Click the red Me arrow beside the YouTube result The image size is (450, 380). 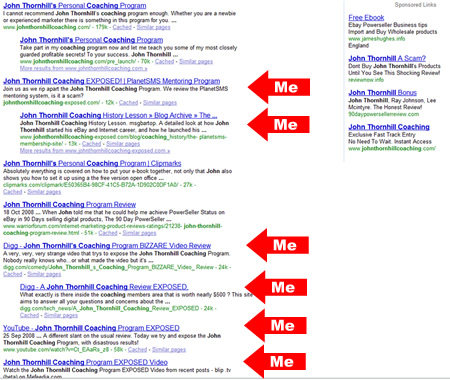coord(275,325)
